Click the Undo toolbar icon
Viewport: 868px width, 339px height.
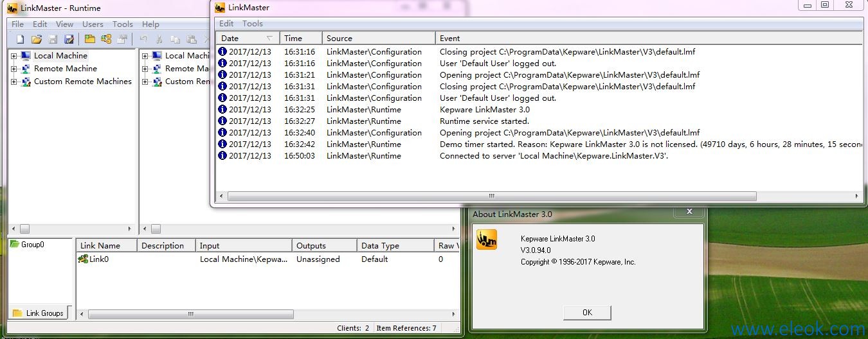143,39
